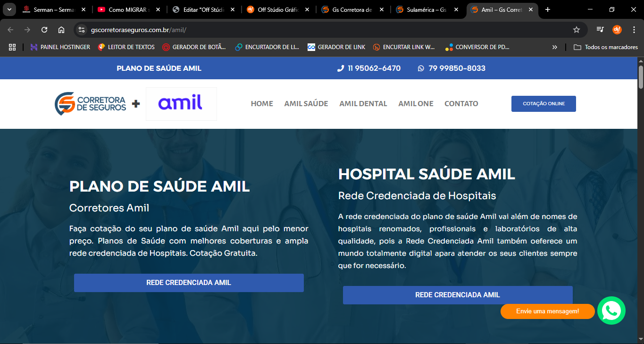
Task: Open the Chrome three-dot menu
Action: [x=634, y=29]
